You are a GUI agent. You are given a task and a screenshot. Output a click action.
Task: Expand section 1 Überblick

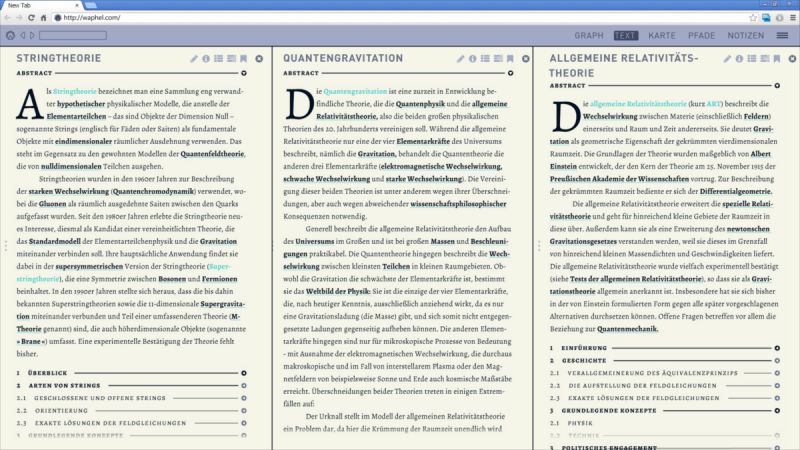coord(244,373)
